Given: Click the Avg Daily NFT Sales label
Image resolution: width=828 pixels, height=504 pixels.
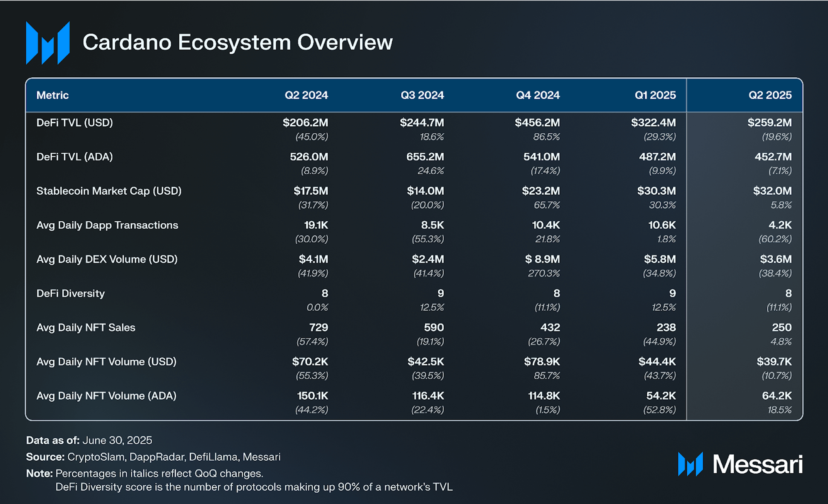Looking at the screenshot, I should [86, 327].
